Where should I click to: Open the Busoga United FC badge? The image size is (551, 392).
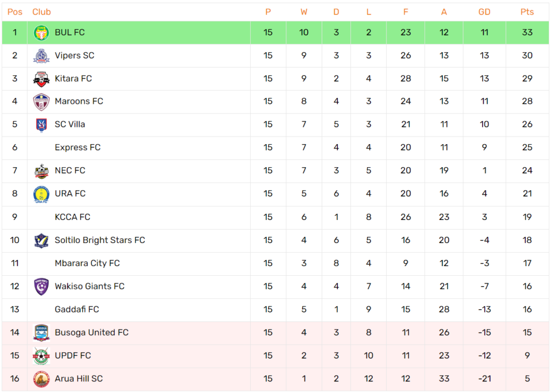(x=41, y=333)
